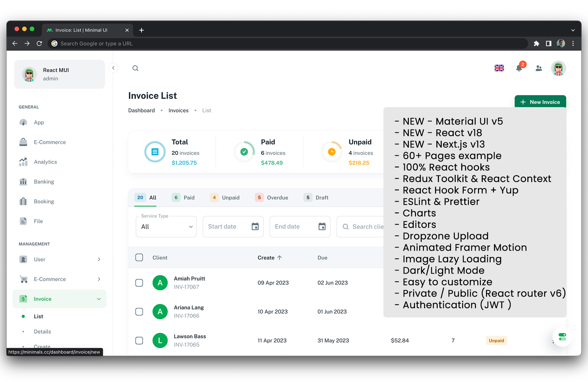Viewport: 588px width, 382px height.
Task: Open the browser three-dot menu
Action: coord(573,43)
